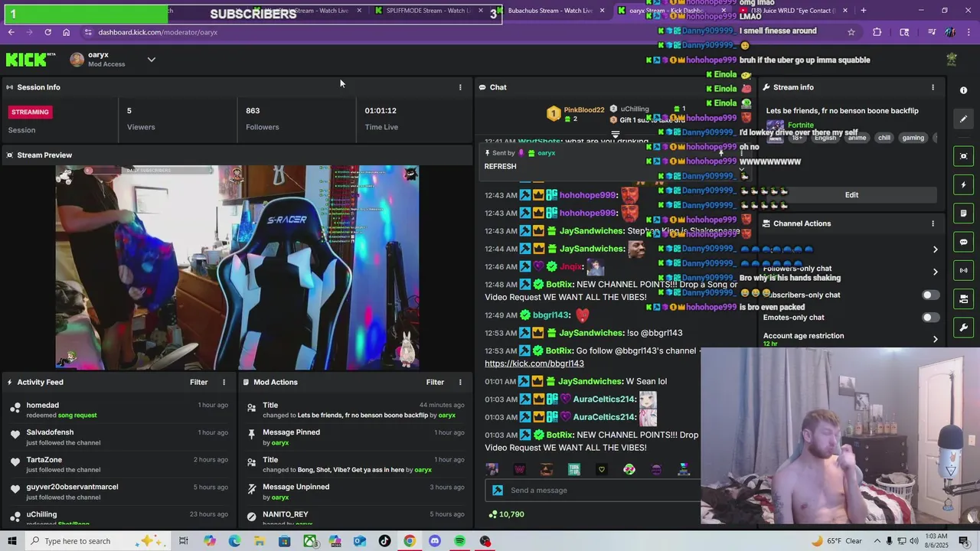The width and height of the screenshot is (980, 551).
Task: Switch to the Bubachubs Stream browser tab
Action: click(551, 11)
